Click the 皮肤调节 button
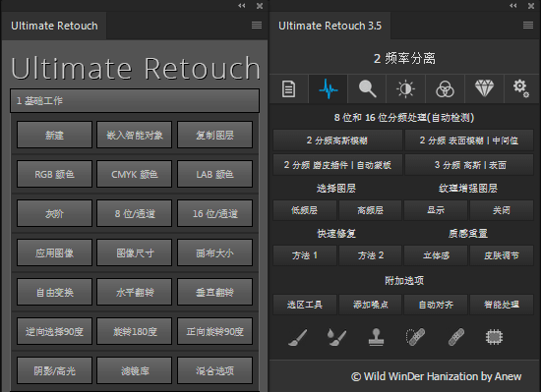The width and height of the screenshot is (541, 392). point(502,255)
